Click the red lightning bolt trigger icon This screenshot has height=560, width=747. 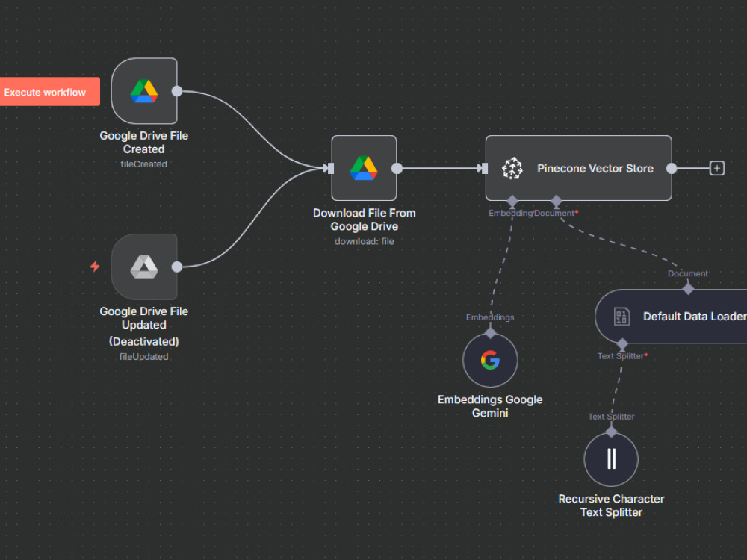pyautogui.click(x=95, y=267)
